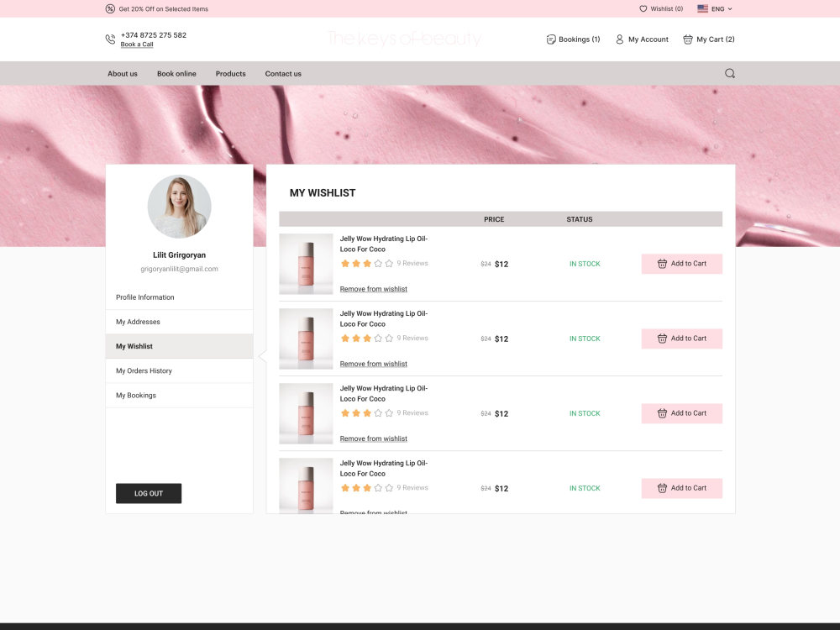840x630 pixels.
Task: Select My Wishlist in sidebar
Action: tap(179, 346)
